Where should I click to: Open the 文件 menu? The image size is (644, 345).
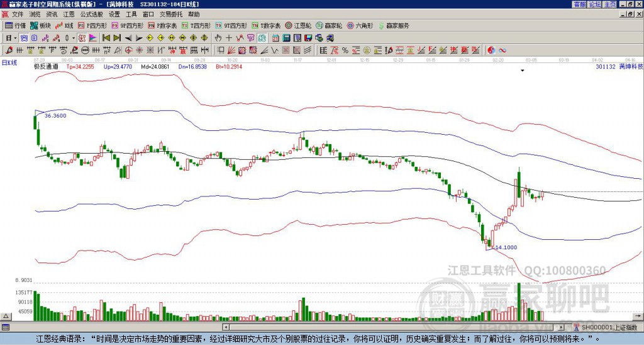tap(18, 14)
